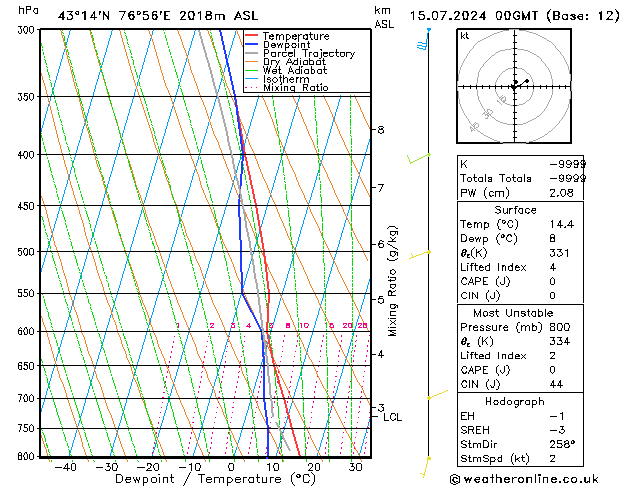Click the Most Unstable section header
Screen dimensions: 629x486
coord(513,313)
